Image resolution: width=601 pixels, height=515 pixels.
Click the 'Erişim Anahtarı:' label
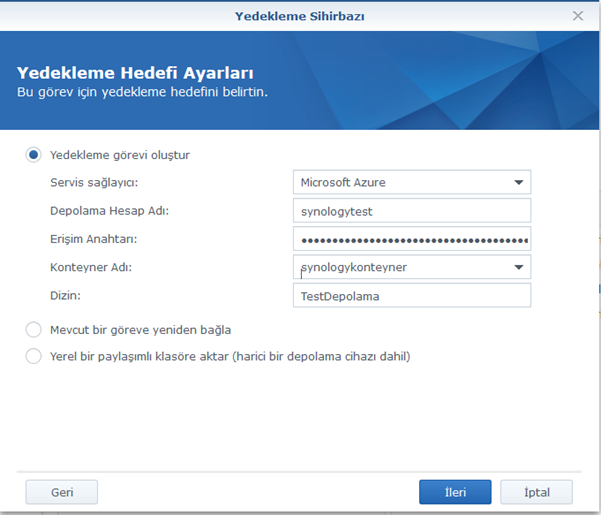(x=94, y=239)
